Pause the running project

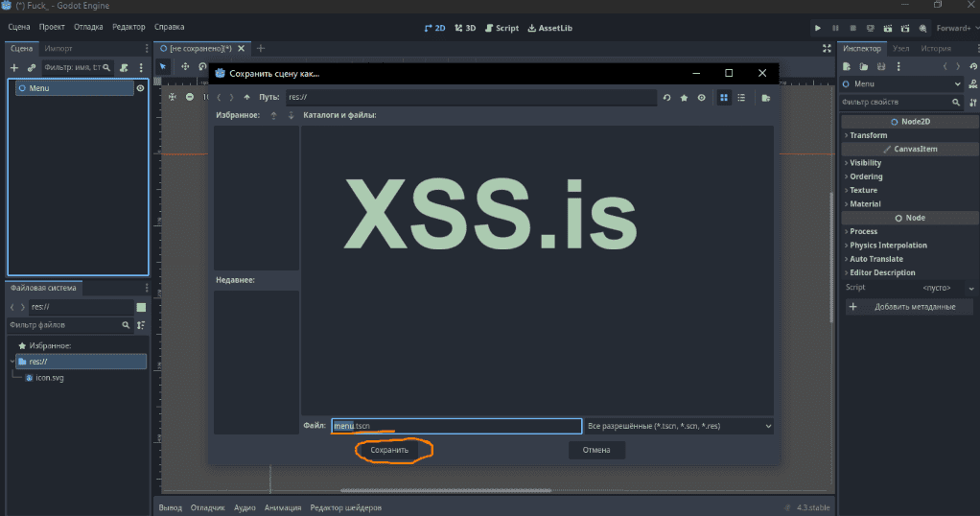(835, 28)
